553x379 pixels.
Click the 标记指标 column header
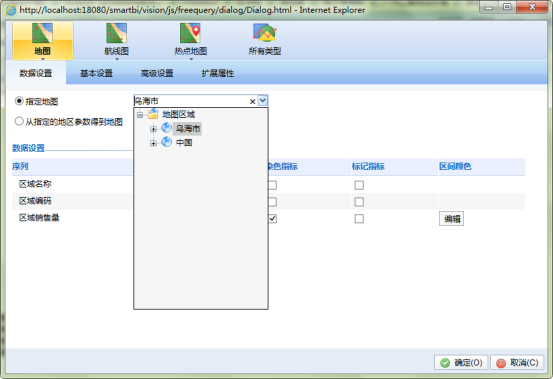[x=368, y=166]
